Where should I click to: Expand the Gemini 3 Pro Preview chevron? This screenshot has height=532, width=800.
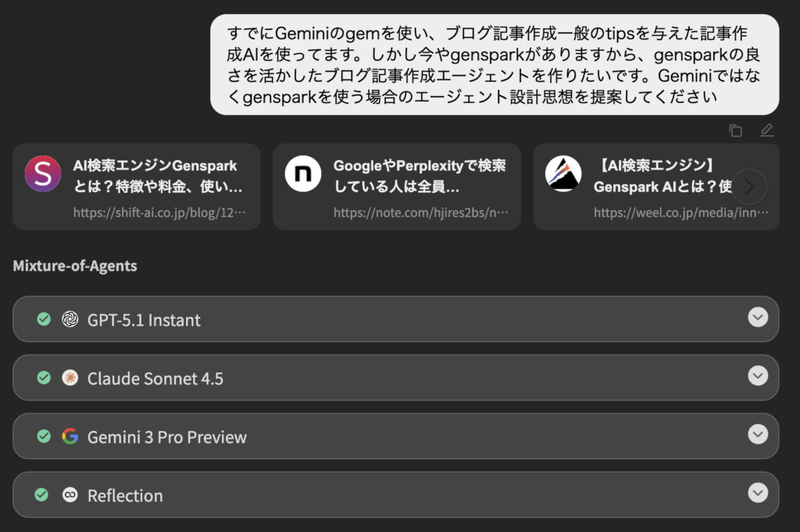(757, 434)
